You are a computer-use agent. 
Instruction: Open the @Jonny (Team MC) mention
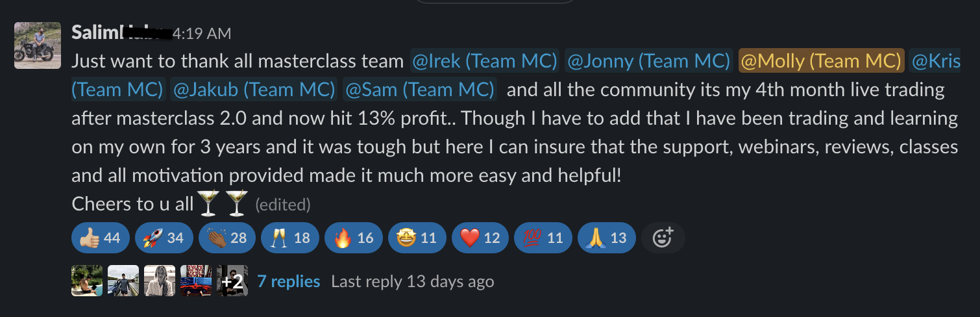point(649,61)
